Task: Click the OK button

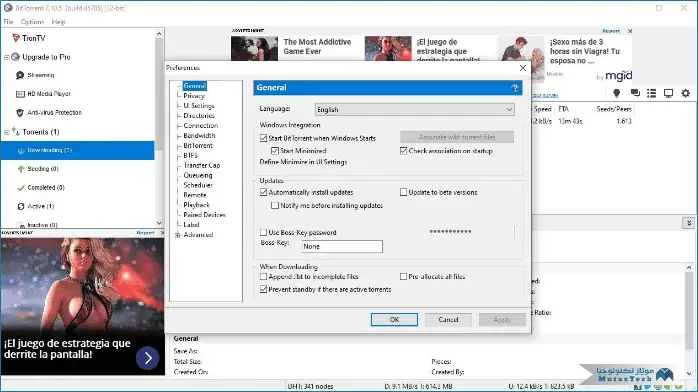Action: 394,319
